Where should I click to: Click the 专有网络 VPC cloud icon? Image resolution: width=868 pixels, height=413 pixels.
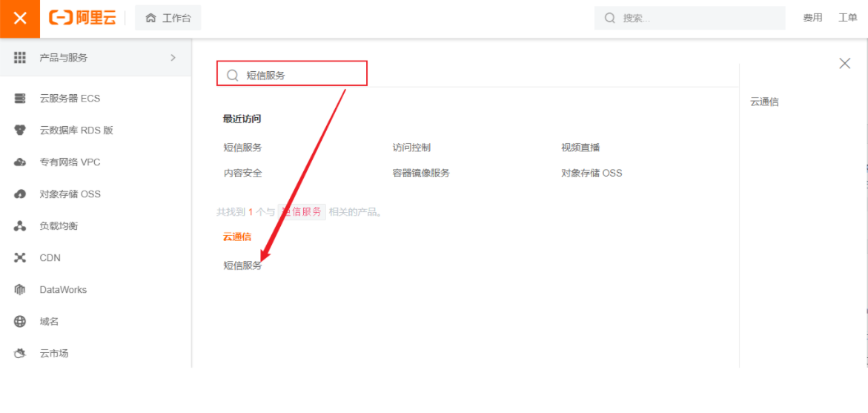(20, 162)
